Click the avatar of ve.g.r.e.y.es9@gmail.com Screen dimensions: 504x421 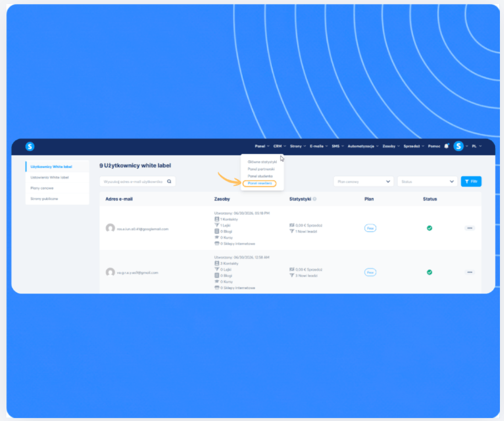110,272
